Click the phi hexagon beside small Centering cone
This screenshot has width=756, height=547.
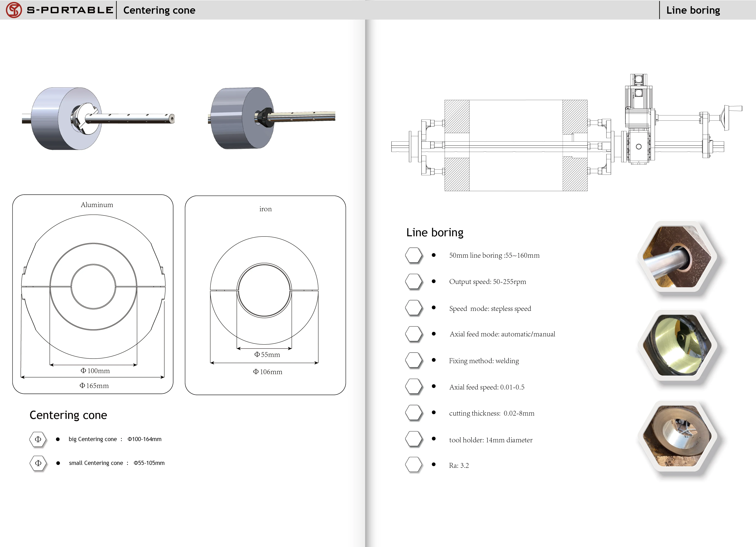point(38,463)
